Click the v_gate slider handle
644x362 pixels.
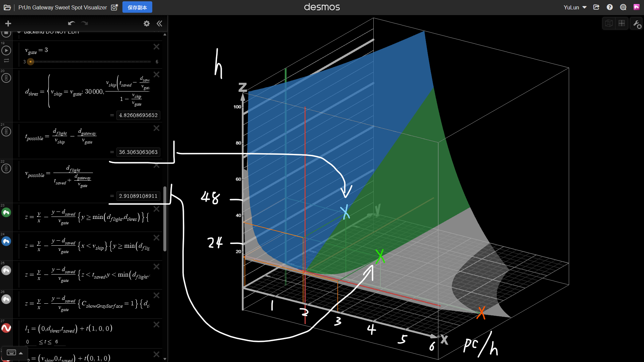coord(31,62)
